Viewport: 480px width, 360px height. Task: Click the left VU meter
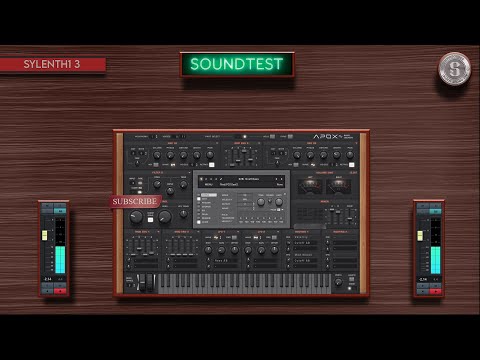click(x=310, y=186)
